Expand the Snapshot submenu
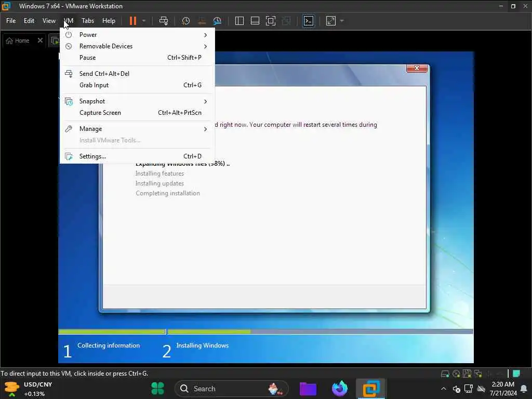 (x=137, y=101)
